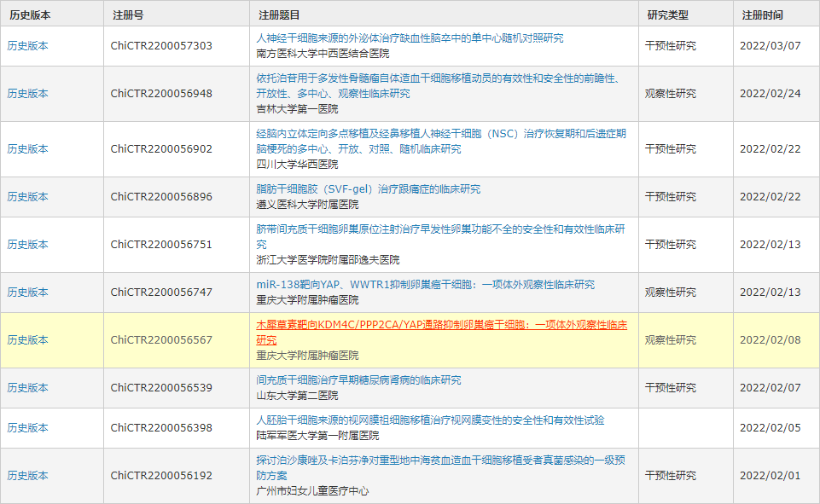
Task: Click 历史版本 in the ChiCTR2200056902 row
Action: click(x=28, y=149)
